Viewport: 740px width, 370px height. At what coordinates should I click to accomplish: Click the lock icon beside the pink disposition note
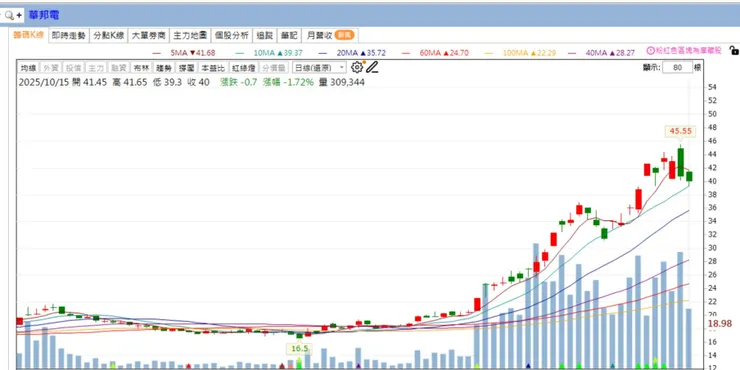733,50
